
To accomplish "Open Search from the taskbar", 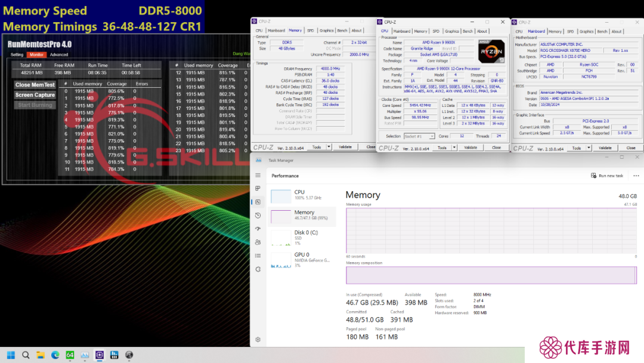I will pyautogui.click(x=26, y=355).
